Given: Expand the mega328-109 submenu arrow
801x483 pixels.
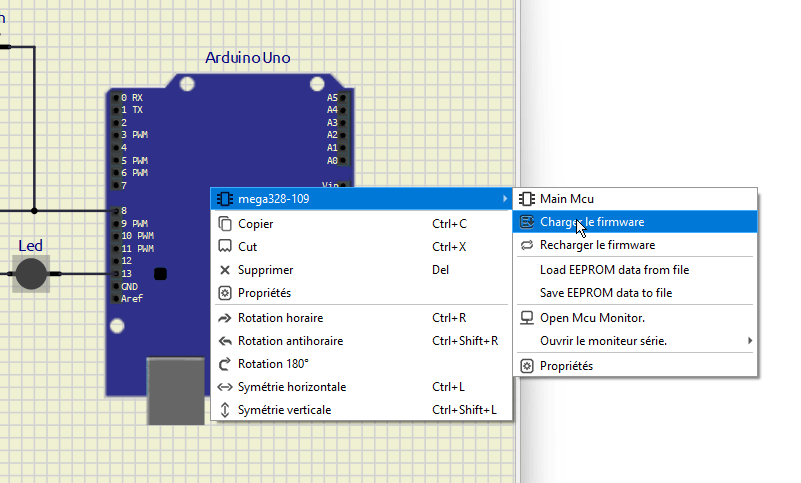Looking at the screenshot, I should [505, 199].
